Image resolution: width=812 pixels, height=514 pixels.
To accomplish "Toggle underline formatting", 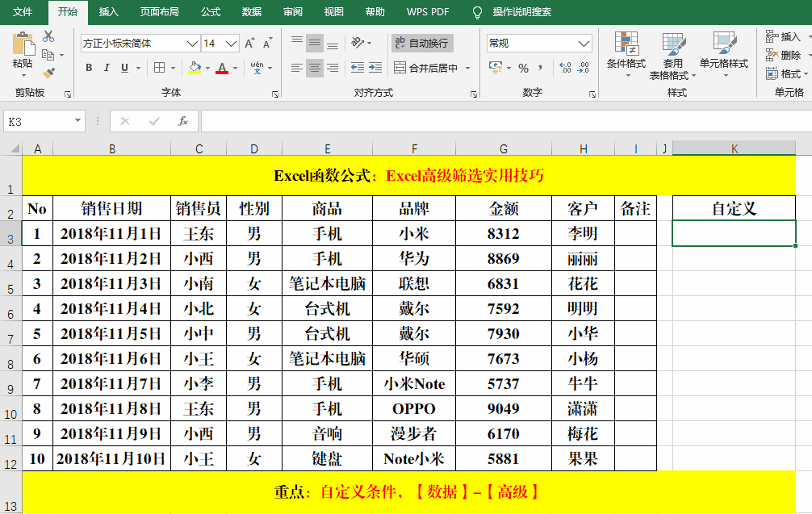I will click(x=123, y=69).
